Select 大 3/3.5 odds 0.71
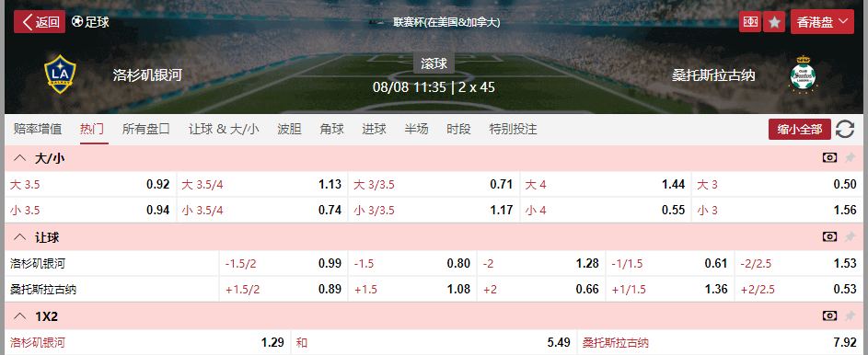 (434, 185)
